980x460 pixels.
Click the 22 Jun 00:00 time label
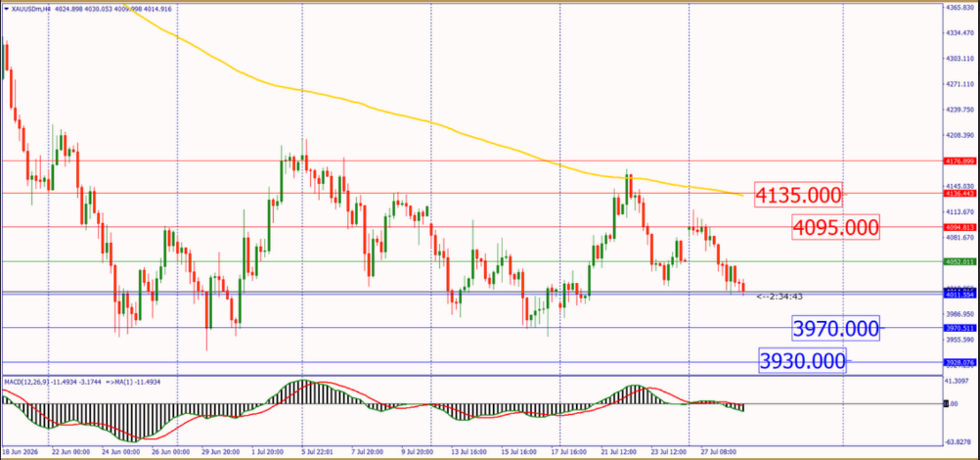[69, 451]
